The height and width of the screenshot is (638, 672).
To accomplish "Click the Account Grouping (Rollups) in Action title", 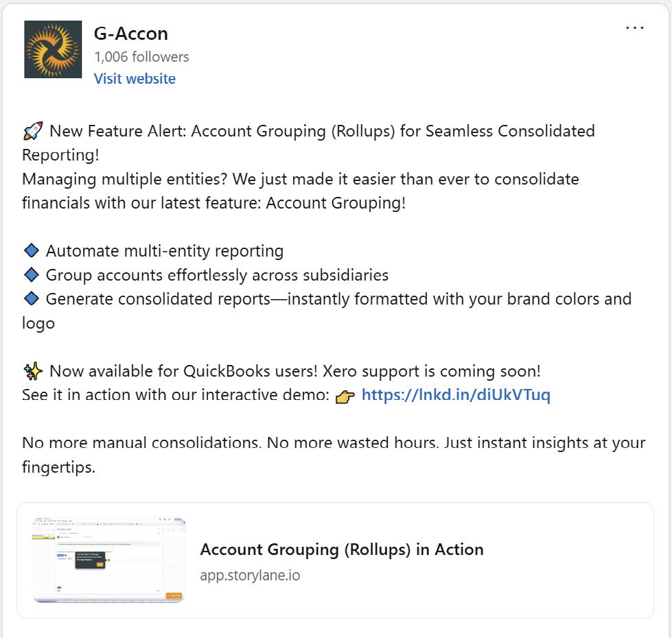I will 342,550.
